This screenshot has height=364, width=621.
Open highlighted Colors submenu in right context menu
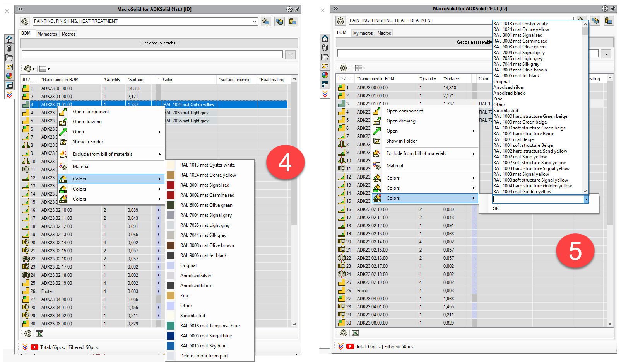(425, 198)
